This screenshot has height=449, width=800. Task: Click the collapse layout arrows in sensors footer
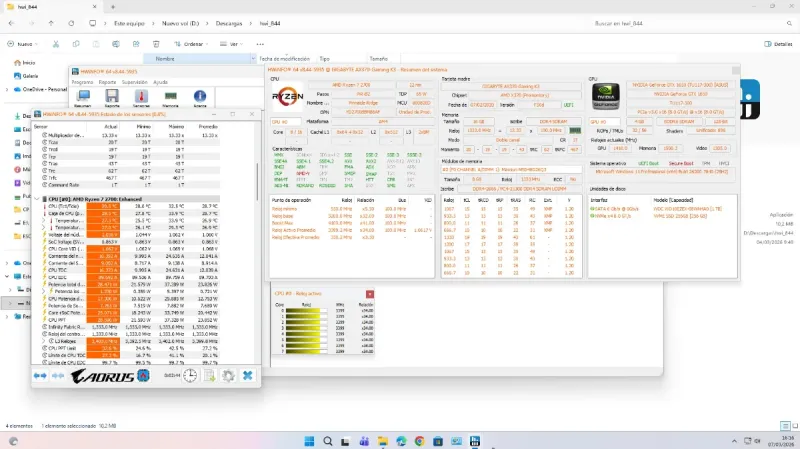[x=58, y=376]
